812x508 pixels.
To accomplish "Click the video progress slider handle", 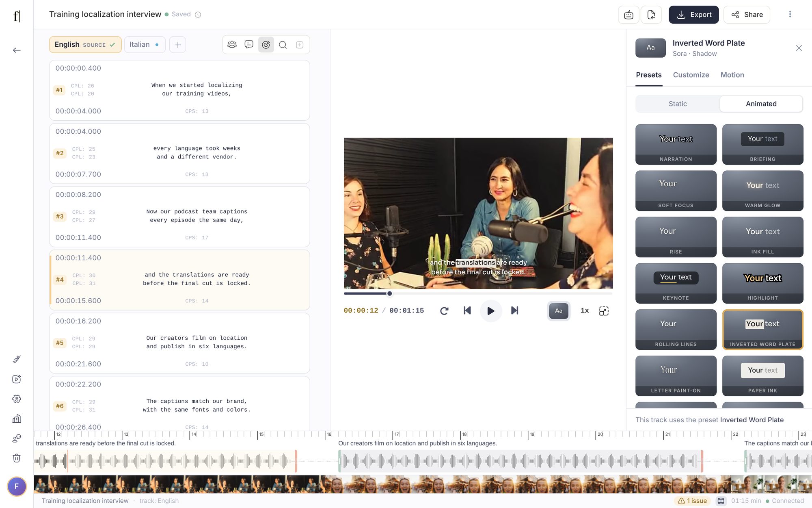I will point(389,293).
